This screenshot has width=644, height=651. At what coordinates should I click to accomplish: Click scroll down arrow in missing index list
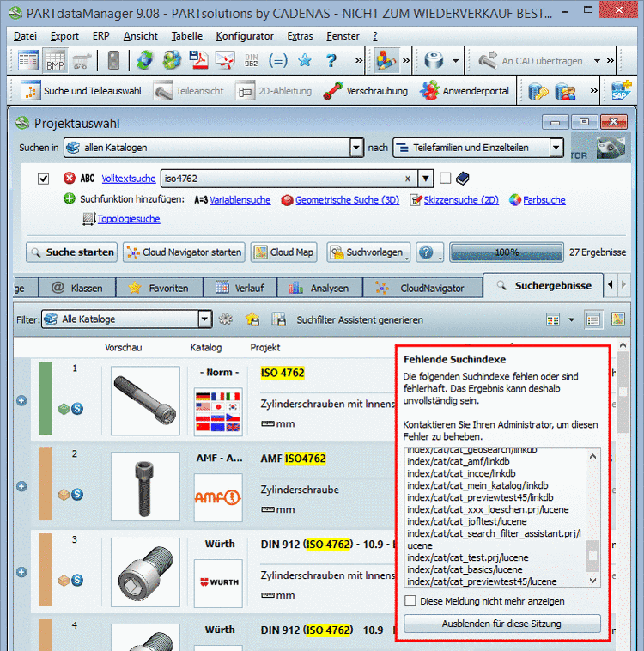click(593, 581)
